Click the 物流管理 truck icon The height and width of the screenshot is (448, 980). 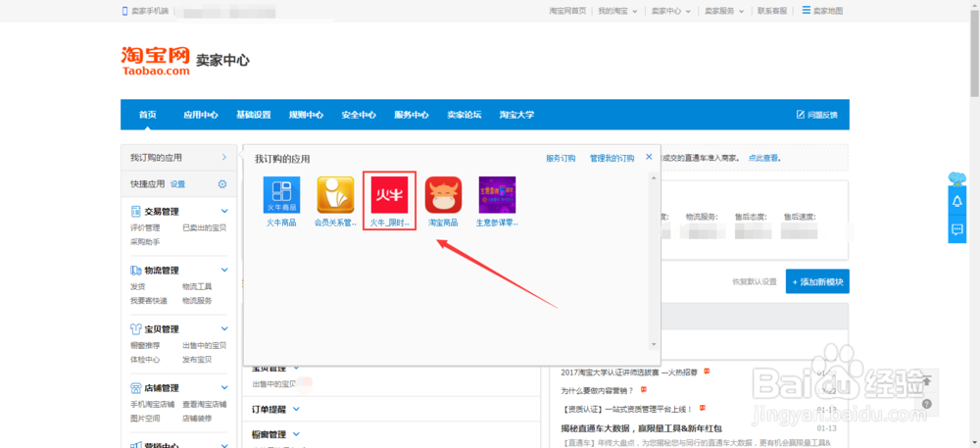tap(135, 270)
